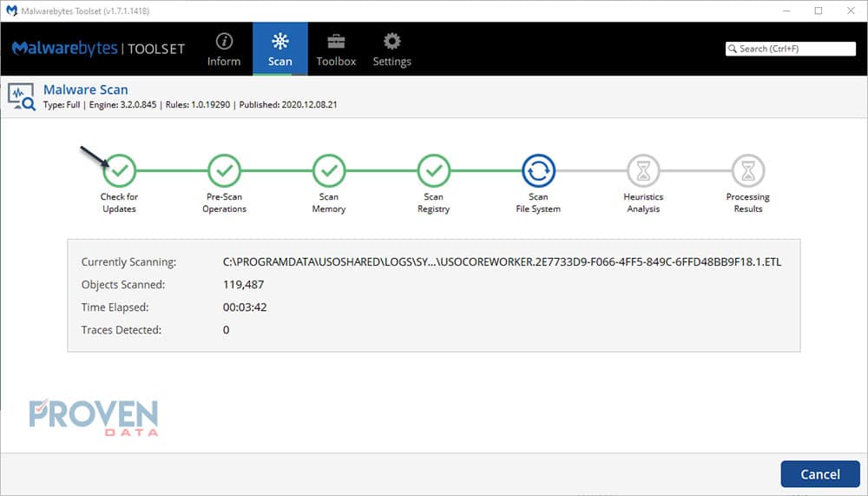Click the Scan Registry checkmark icon
This screenshot has width=868, height=496.
click(433, 171)
